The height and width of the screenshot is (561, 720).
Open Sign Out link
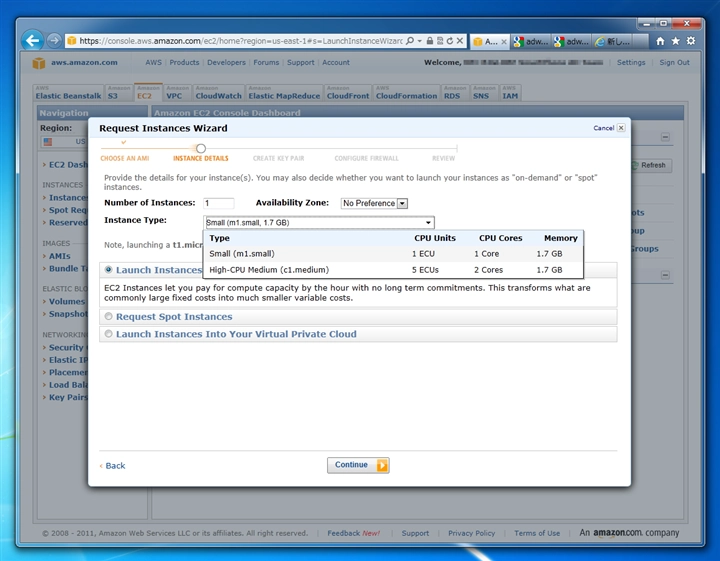coord(674,62)
